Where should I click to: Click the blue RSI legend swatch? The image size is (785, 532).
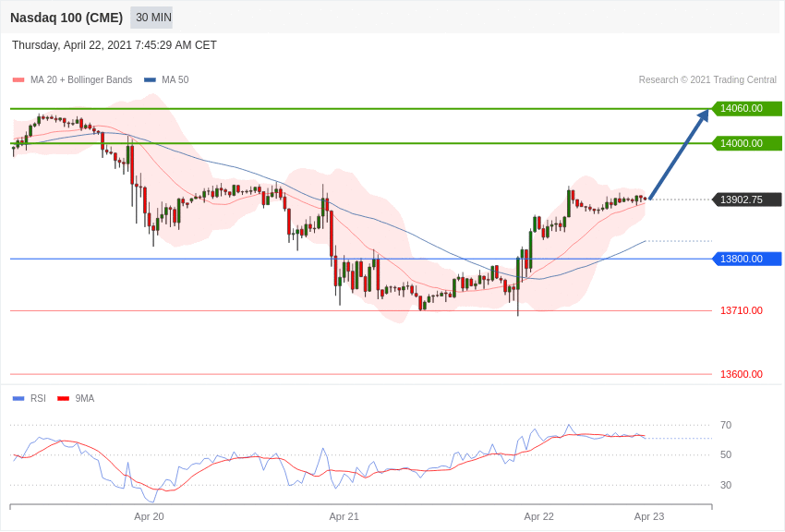coord(18,398)
